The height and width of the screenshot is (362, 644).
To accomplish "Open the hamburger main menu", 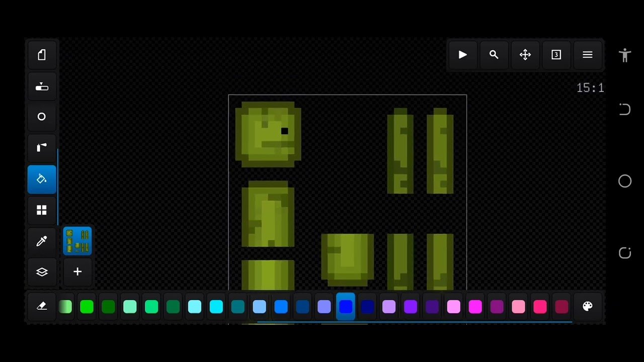I will pyautogui.click(x=587, y=55).
